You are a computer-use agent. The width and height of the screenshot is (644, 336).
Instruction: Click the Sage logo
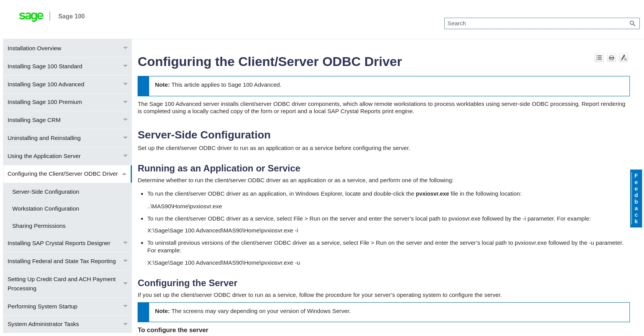tap(31, 16)
